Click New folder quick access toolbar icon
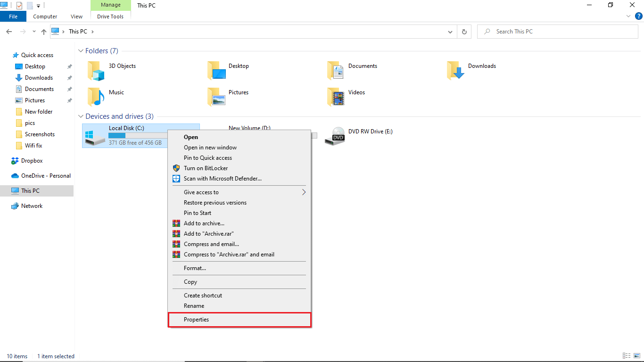This screenshot has width=644, height=362. 30,6
